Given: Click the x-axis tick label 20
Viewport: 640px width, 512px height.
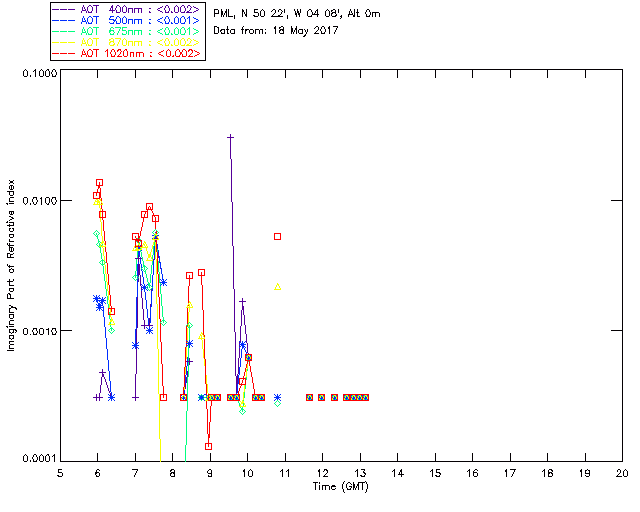Looking at the screenshot, I should click(x=621, y=473).
